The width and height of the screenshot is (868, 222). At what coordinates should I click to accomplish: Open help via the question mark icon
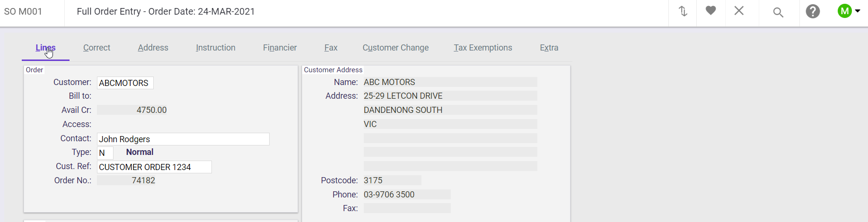coord(813,11)
